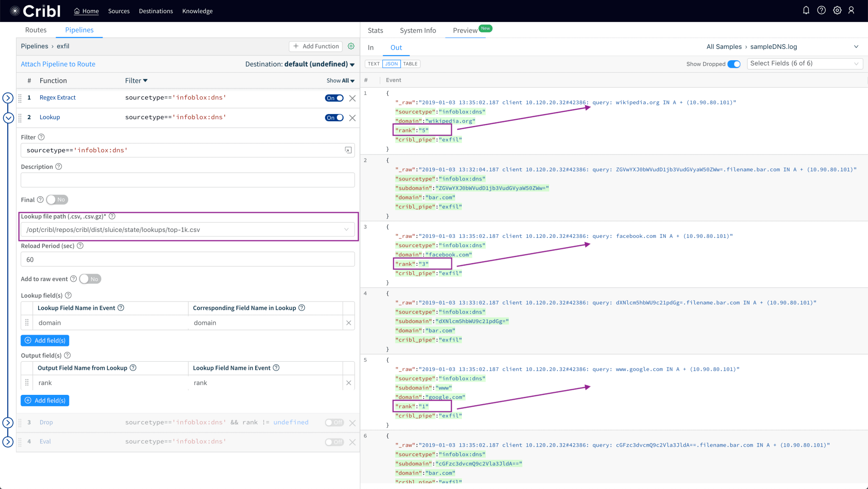
Task: Toggle the Lookup function On switch
Action: (334, 118)
